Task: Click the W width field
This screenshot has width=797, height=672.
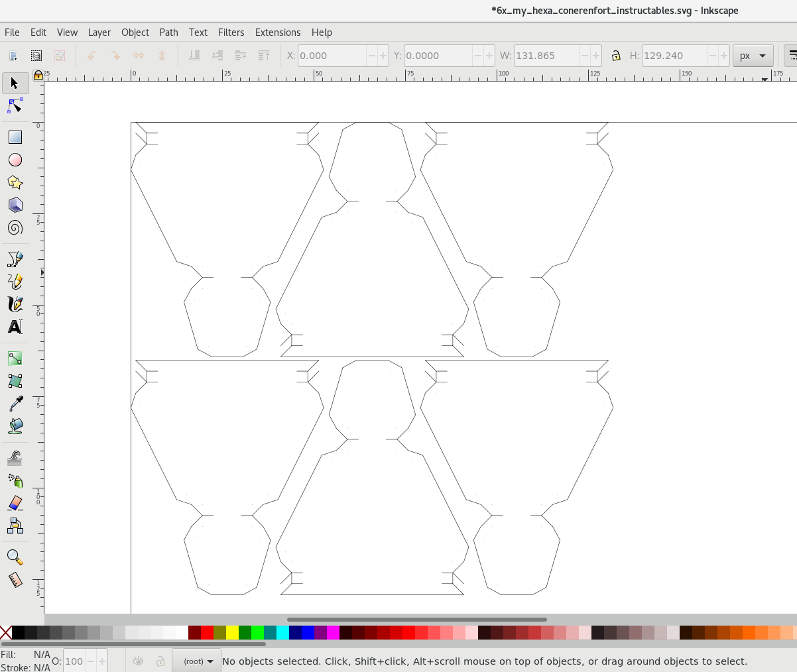Action: pos(546,56)
